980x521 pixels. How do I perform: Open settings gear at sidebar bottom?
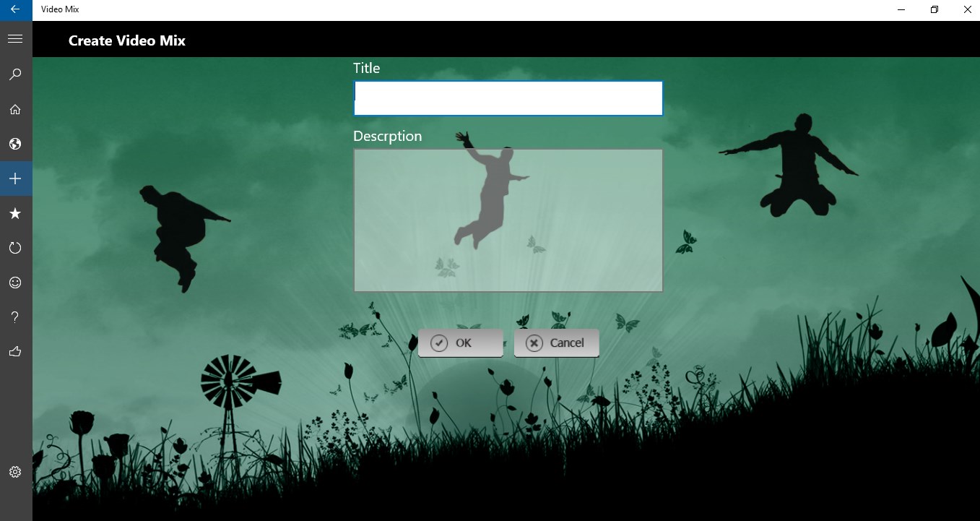click(15, 472)
